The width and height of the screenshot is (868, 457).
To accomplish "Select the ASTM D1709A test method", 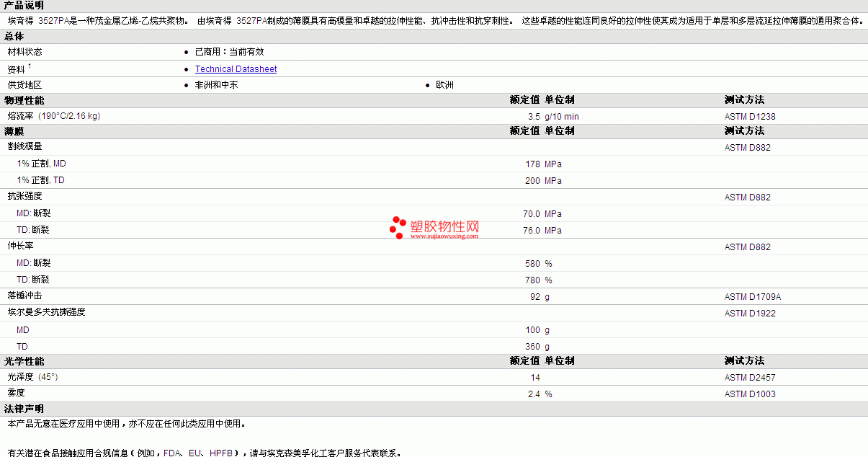I will click(753, 297).
